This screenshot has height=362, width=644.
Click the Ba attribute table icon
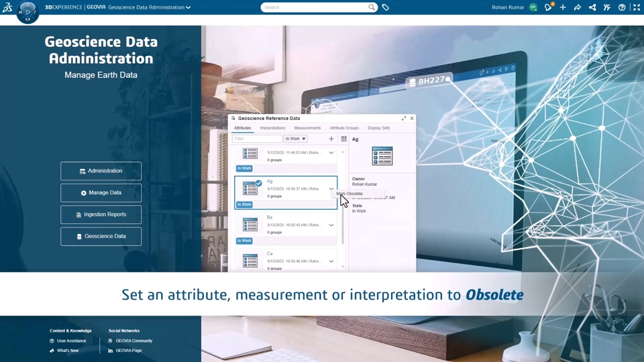[250, 225]
